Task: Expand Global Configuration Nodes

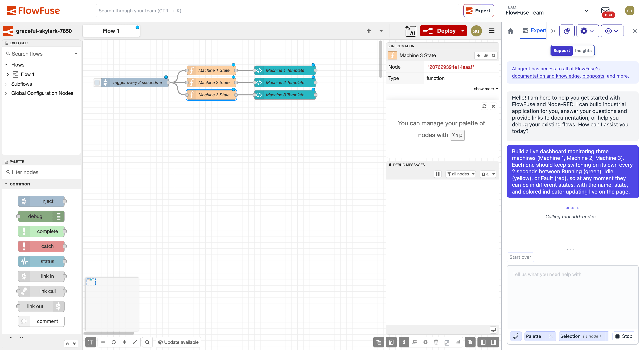Action: [x=6, y=93]
